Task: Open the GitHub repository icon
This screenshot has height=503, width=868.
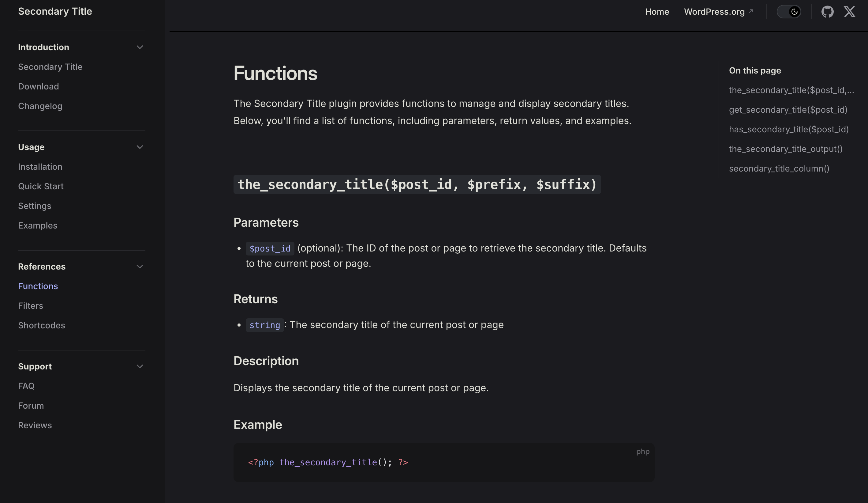Action: 827,12
